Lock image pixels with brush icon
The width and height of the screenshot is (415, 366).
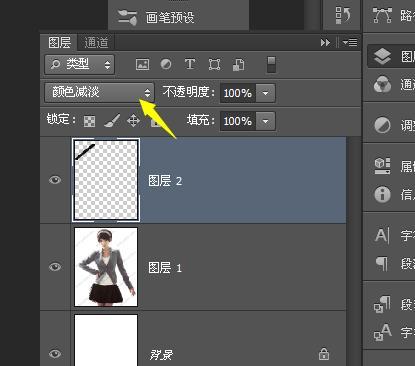[112, 121]
